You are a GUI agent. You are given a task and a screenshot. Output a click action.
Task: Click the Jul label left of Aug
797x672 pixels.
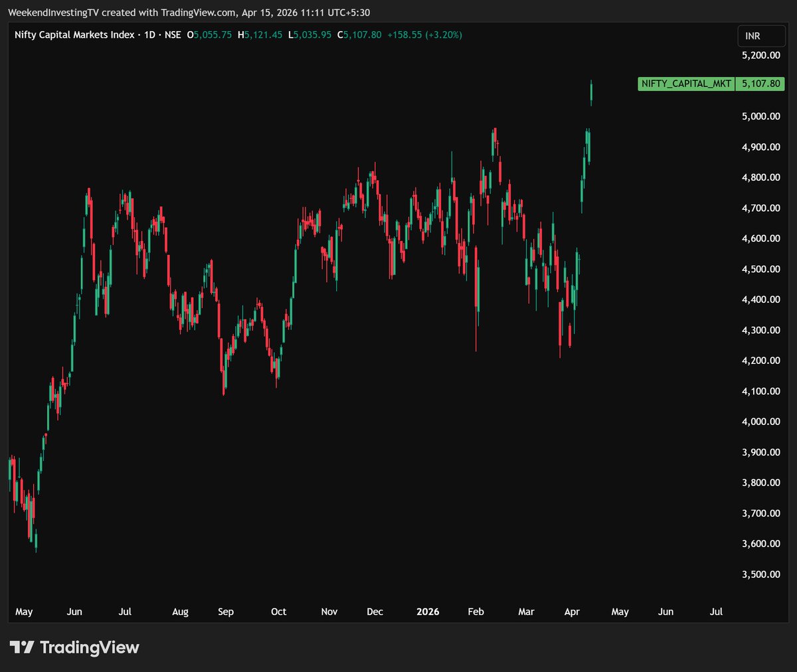125,612
